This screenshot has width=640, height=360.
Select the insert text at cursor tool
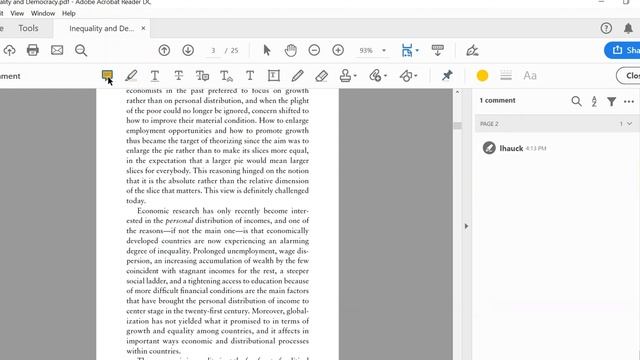pos(226,76)
